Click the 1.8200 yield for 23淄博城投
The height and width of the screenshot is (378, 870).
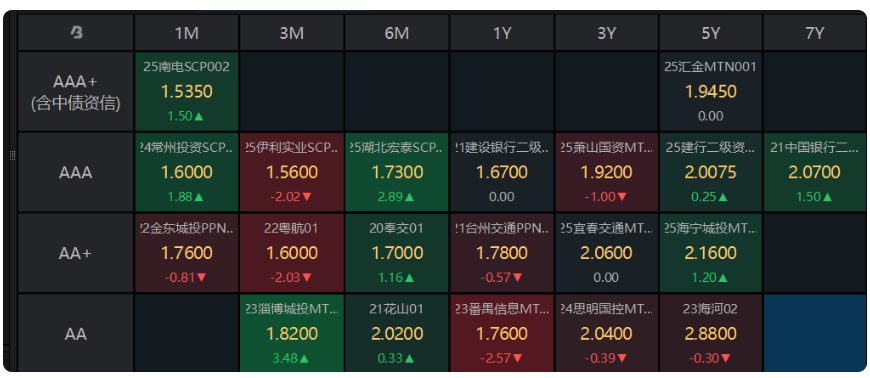[x=292, y=334]
